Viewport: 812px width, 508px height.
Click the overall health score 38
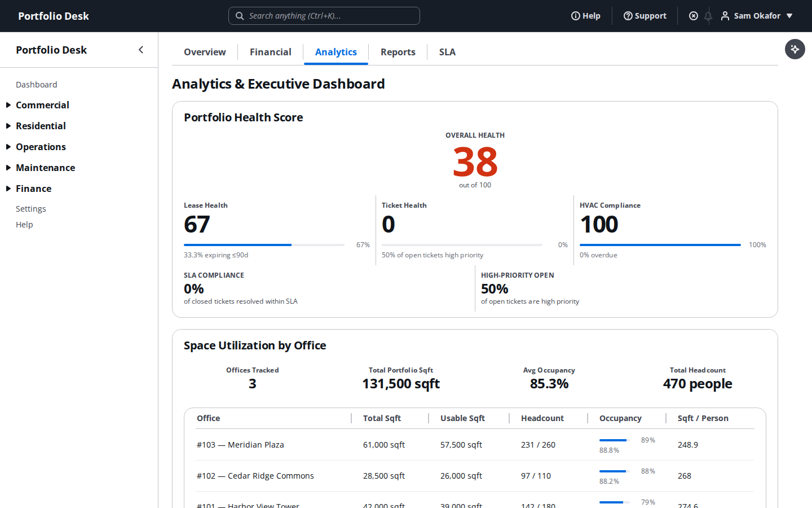[475, 162]
